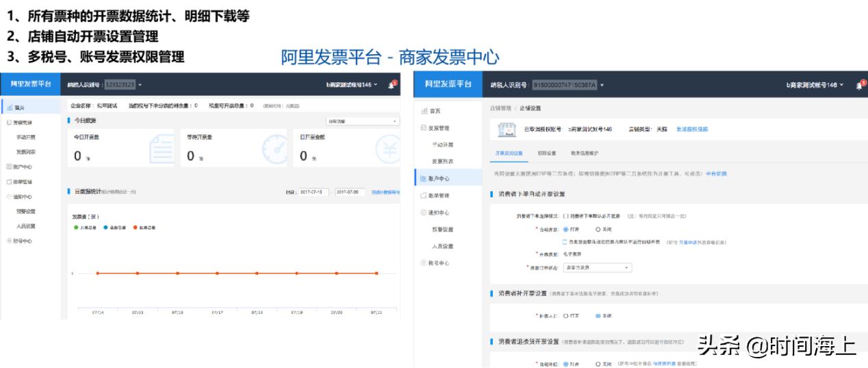Open notification bell in right store settings window
Viewport: 868px width, 368px height.
coord(860,85)
